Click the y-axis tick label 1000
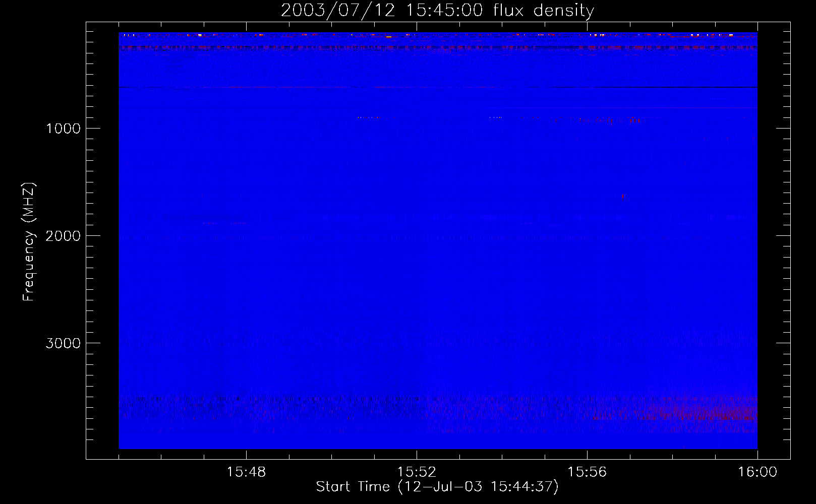This screenshot has height=504, width=816. [x=63, y=128]
